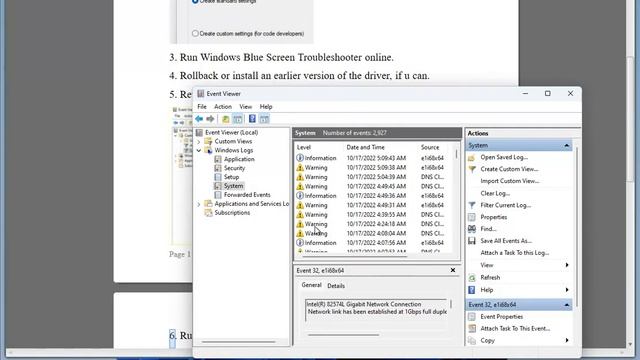
Task: Click the Intel(R) 82574L event description text box
Action: coord(376,309)
